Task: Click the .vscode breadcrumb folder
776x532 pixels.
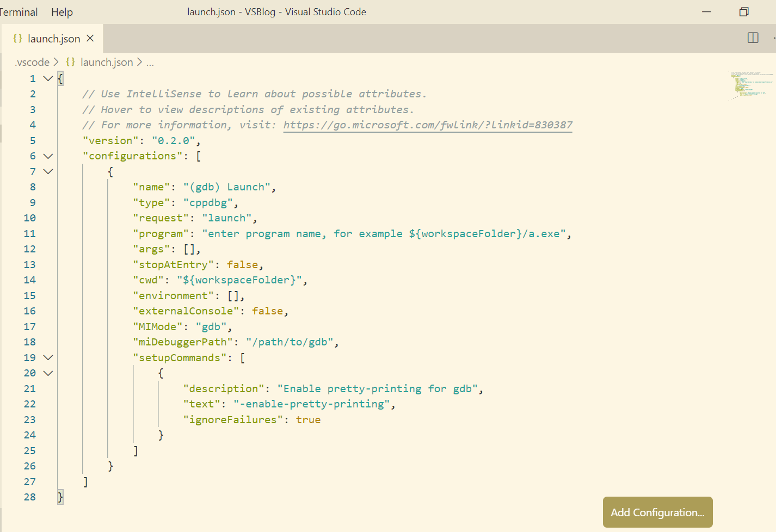Action: point(33,62)
